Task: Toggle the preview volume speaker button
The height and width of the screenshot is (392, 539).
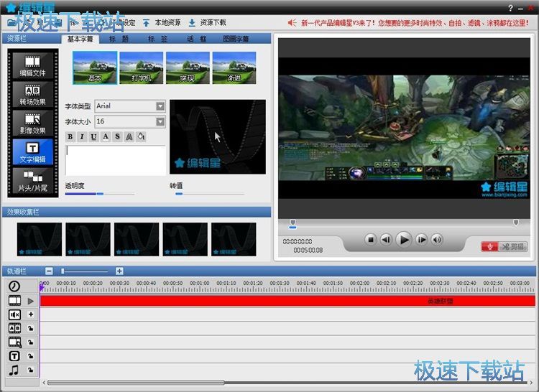Action: pyautogui.click(x=437, y=240)
